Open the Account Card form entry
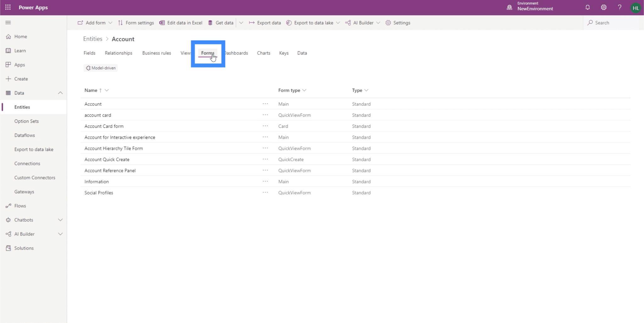Screen dimensions: 644x323 [104, 126]
